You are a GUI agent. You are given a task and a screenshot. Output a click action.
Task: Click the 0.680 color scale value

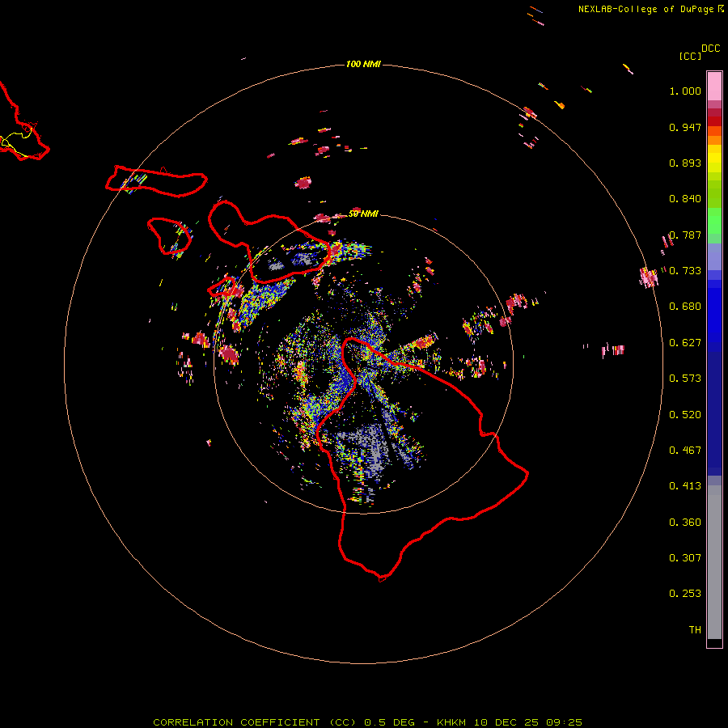[x=685, y=307]
